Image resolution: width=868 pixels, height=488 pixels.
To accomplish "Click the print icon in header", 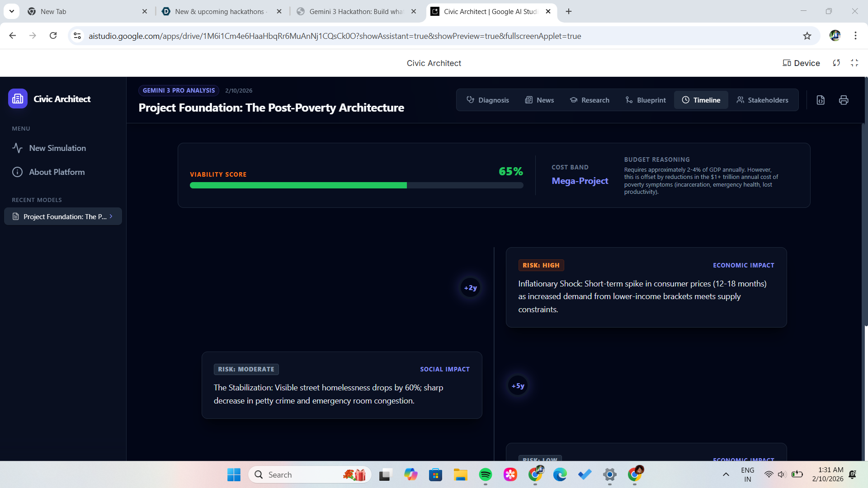I will (x=844, y=100).
